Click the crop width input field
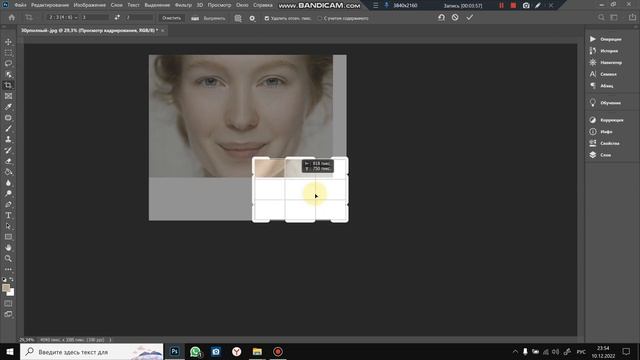The width and height of the screenshot is (640, 360). point(95,18)
